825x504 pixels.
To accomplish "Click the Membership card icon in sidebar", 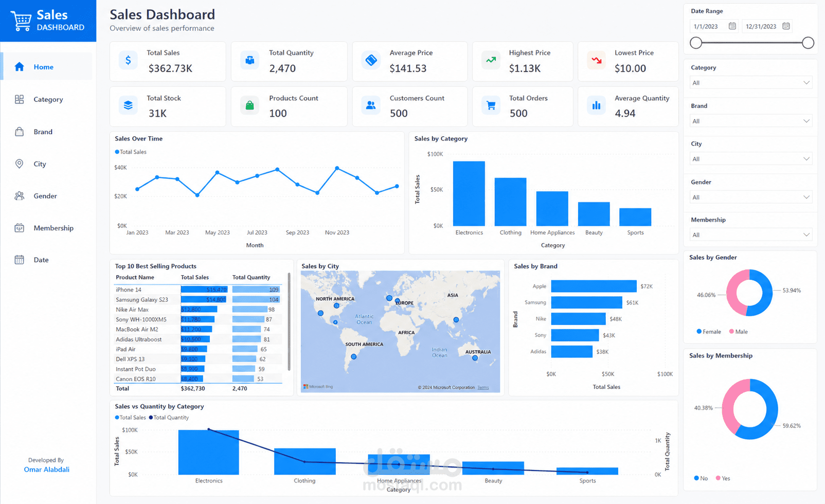I will 20,228.
